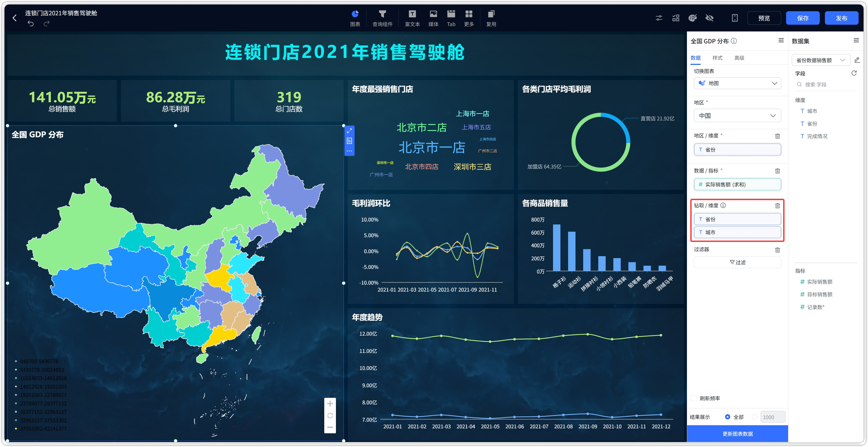Open the sliders settings icon in header
The height and width of the screenshot is (447, 868).
coord(659,18)
